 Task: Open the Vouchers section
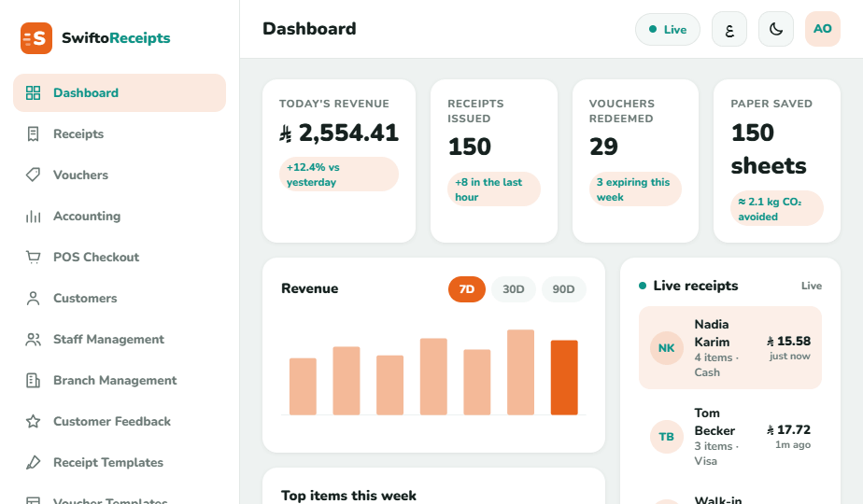[120, 175]
